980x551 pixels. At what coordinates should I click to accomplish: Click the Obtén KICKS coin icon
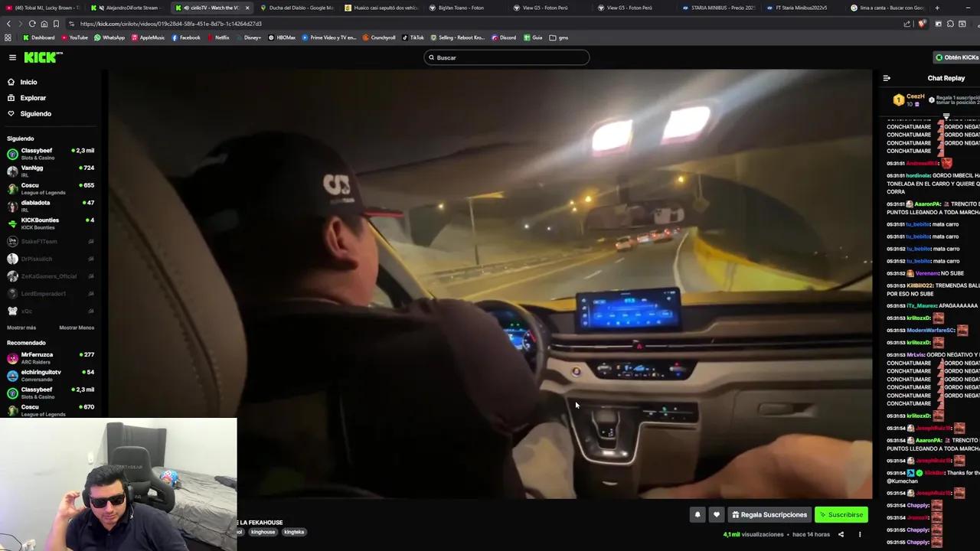[x=939, y=57]
